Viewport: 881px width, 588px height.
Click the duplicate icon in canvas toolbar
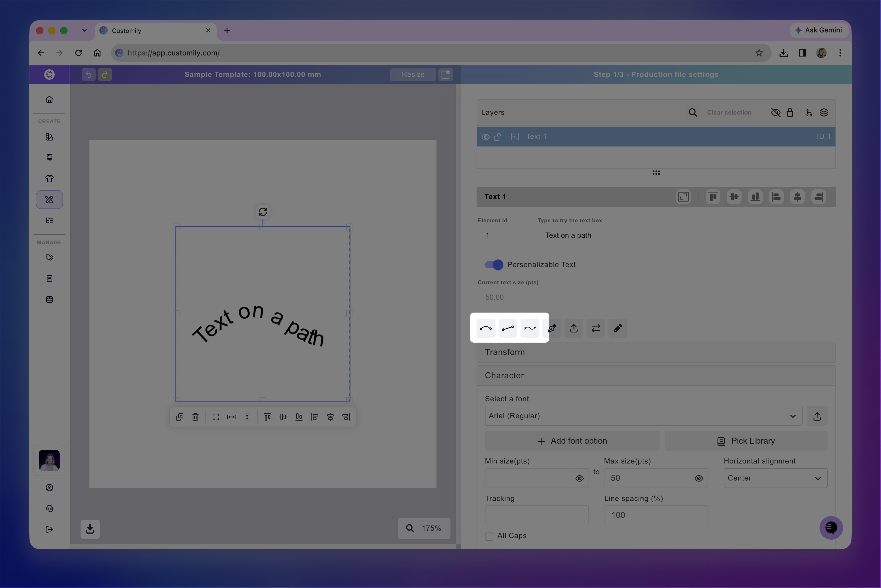[180, 417]
